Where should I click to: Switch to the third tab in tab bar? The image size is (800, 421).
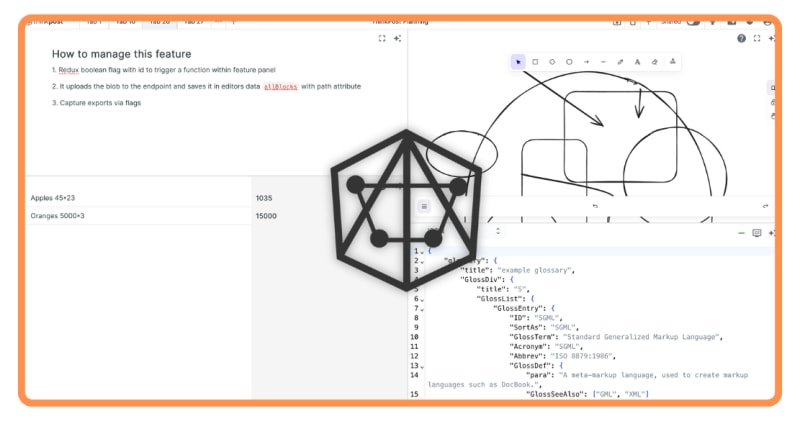pos(159,21)
